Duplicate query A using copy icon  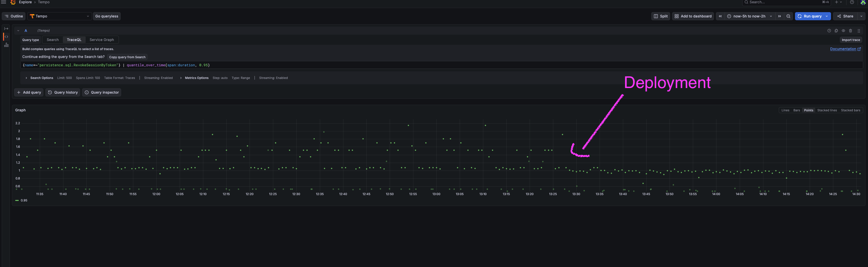tap(836, 31)
